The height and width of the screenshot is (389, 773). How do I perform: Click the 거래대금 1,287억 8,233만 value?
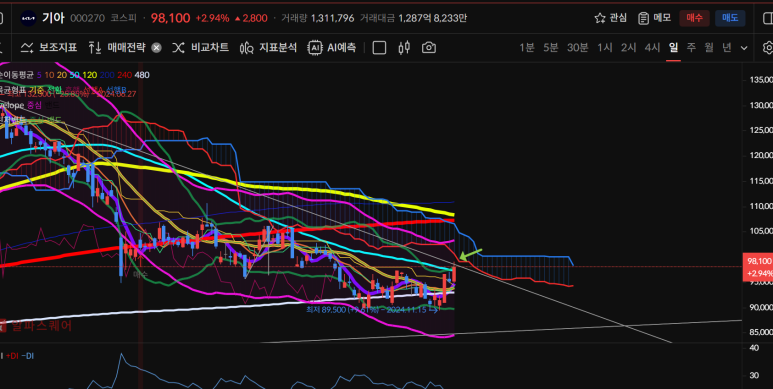[x=433, y=18]
